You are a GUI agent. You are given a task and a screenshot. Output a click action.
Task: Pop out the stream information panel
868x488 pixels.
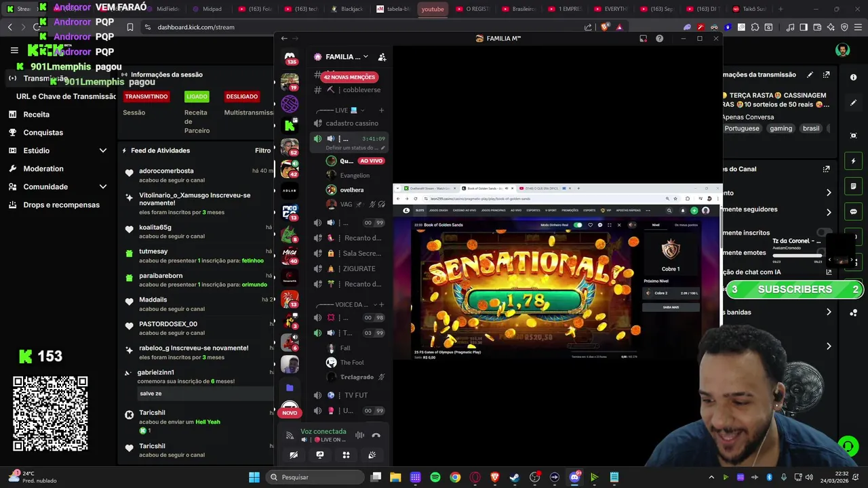coord(826,75)
